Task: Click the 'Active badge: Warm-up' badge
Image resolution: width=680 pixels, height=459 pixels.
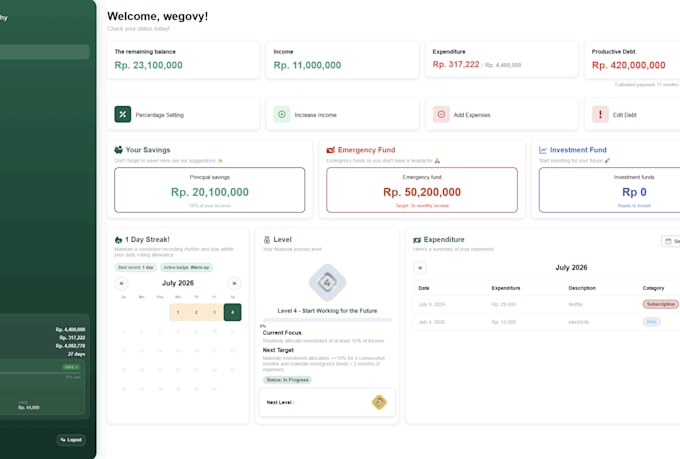Action: pos(186,267)
